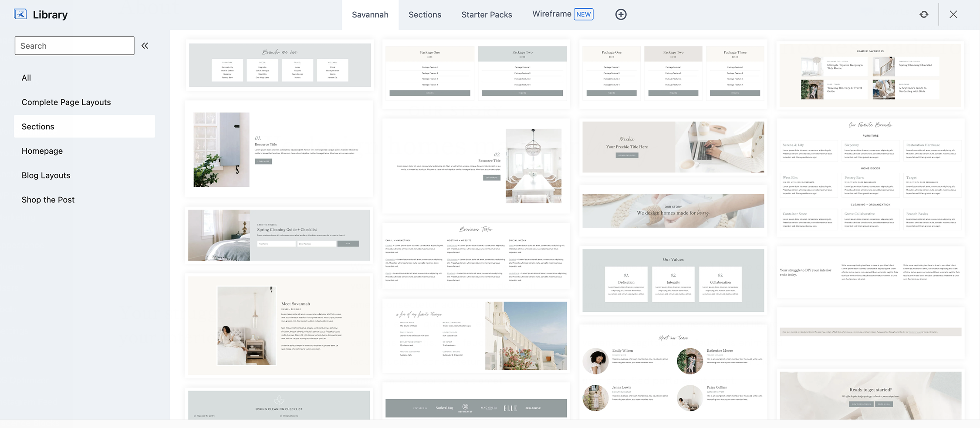The image size is (980, 428).
Task: Open the Starter Packs tab
Action: click(x=487, y=15)
